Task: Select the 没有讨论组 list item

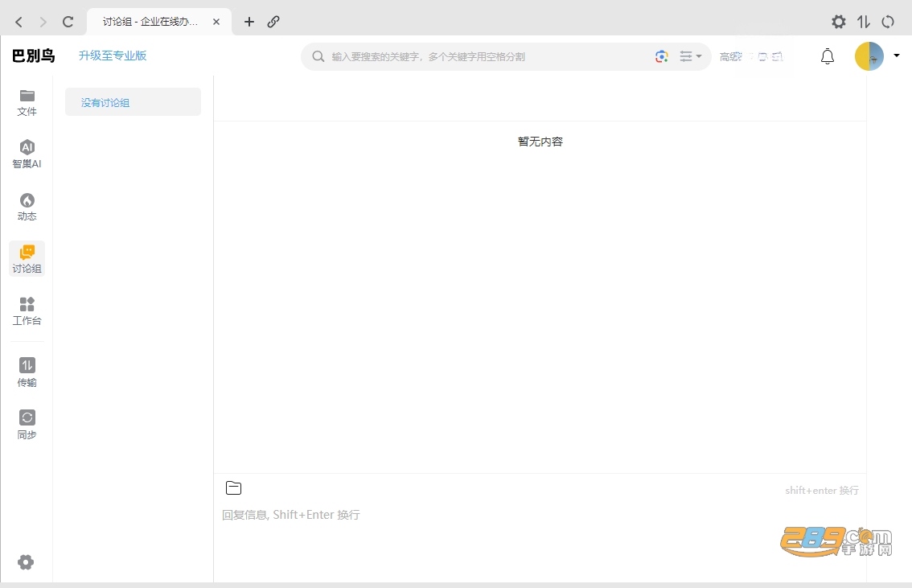Action: click(134, 102)
